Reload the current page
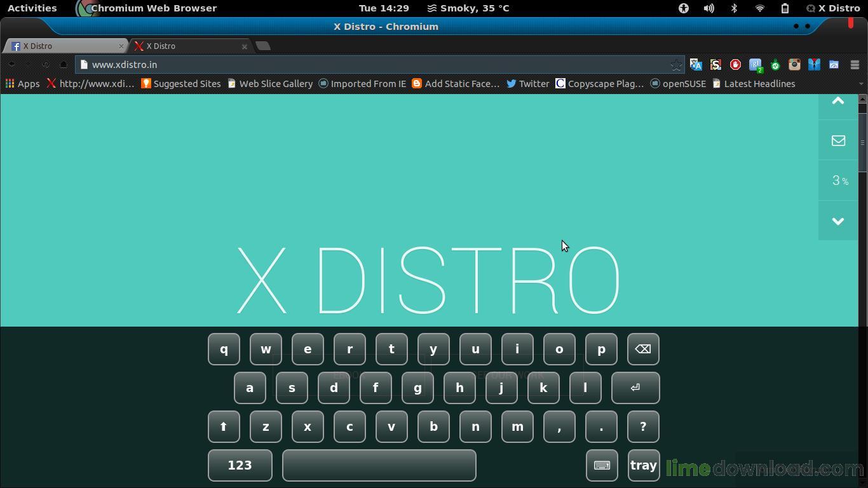This screenshot has width=868, height=488. pos(46,65)
